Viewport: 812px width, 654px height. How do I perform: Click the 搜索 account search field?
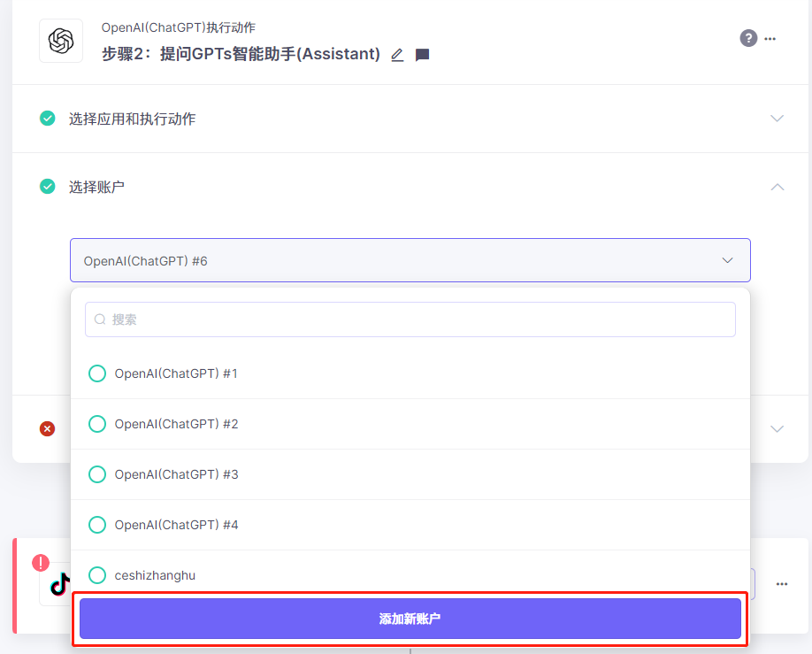tap(410, 319)
